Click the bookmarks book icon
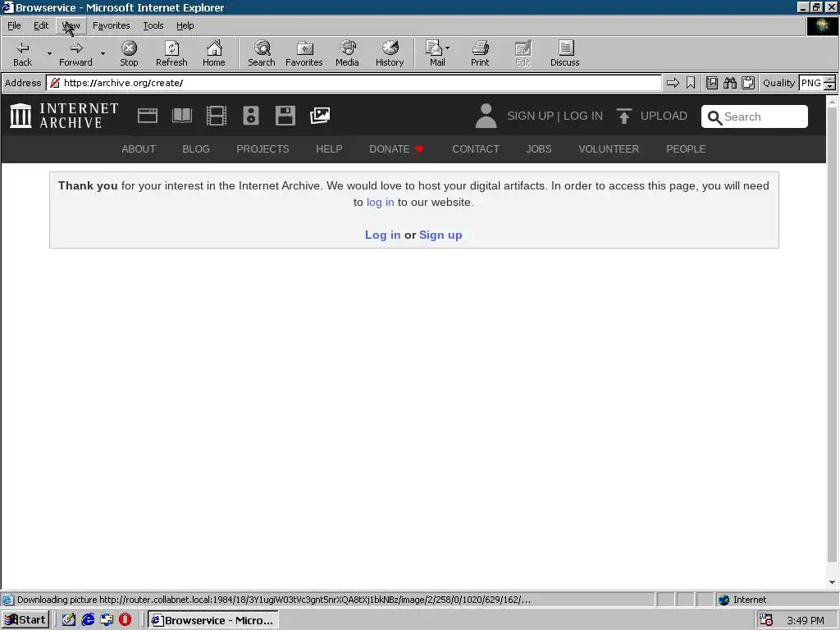Screen dimensions: 840x630 click(x=711, y=83)
